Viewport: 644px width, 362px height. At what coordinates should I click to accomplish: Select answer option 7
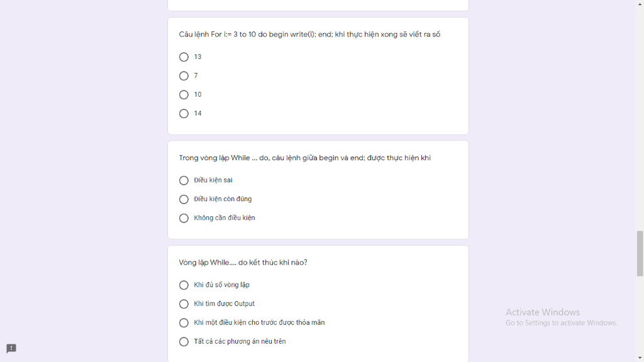[184, 76]
